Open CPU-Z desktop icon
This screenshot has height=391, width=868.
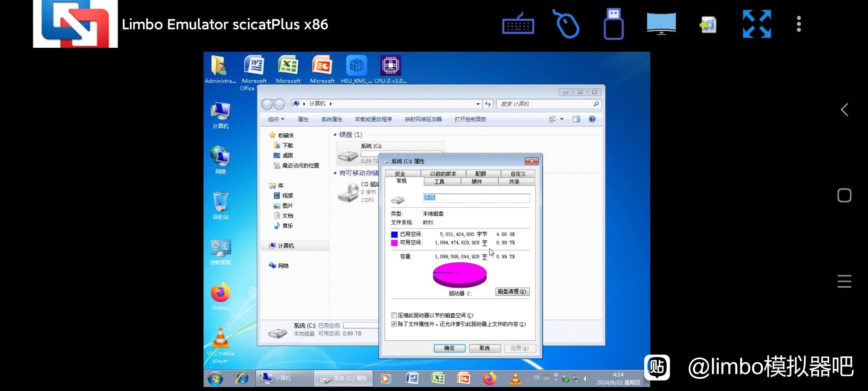pyautogui.click(x=390, y=70)
